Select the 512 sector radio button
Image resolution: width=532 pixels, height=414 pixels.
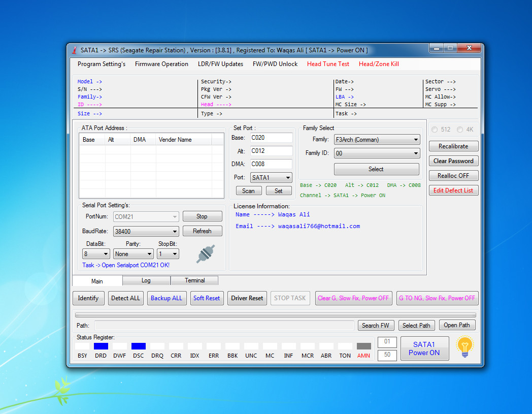435,130
